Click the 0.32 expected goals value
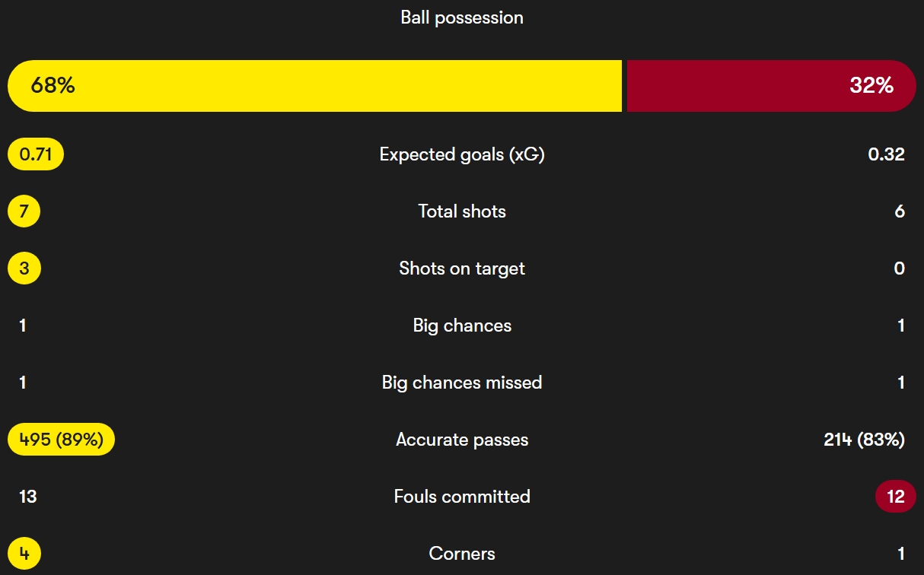924x575 pixels. point(886,155)
